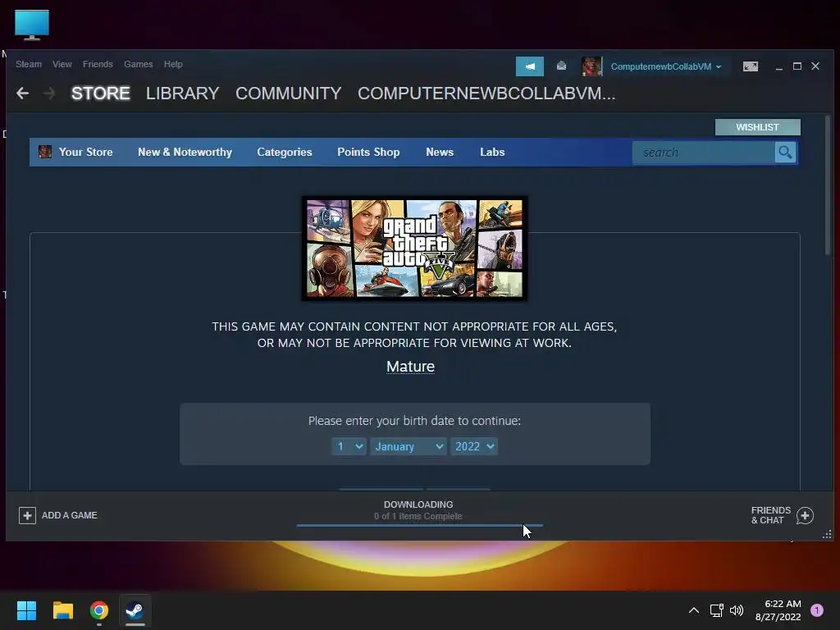The width and height of the screenshot is (840, 630).
Task: Click the desktop monitor icon
Action: [32, 25]
